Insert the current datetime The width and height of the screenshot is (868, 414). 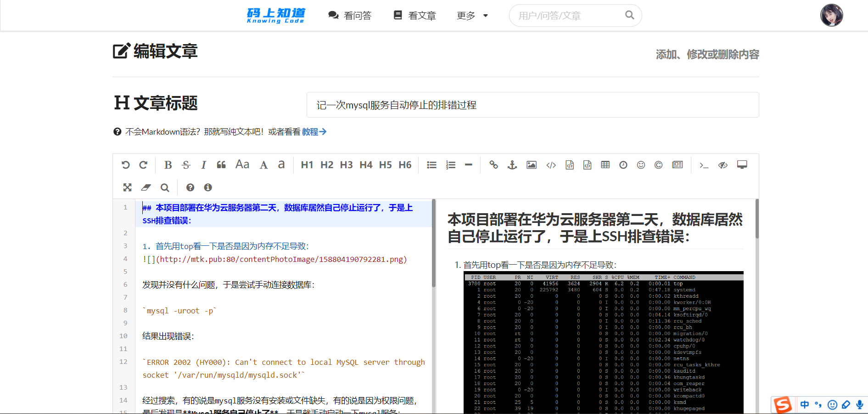coord(622,164)
